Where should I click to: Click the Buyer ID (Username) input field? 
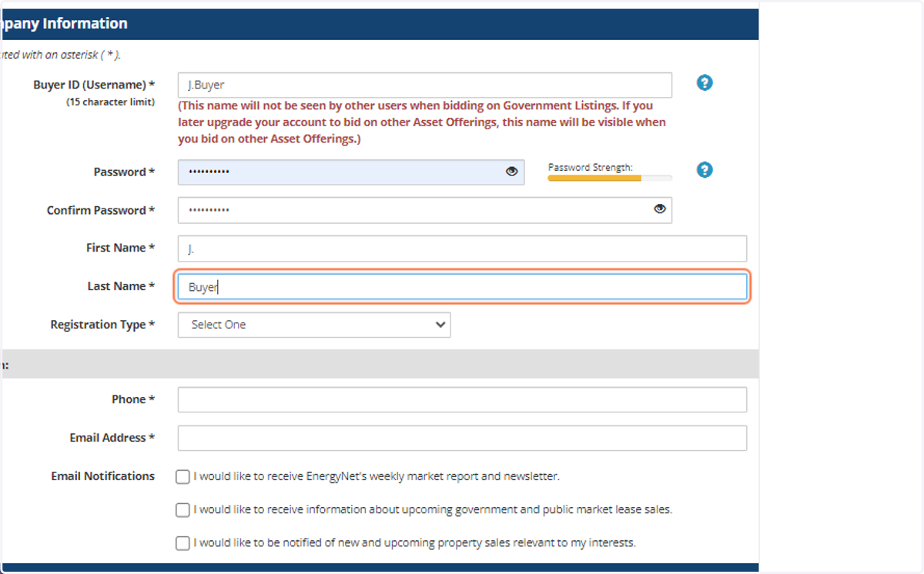[425, 85]
